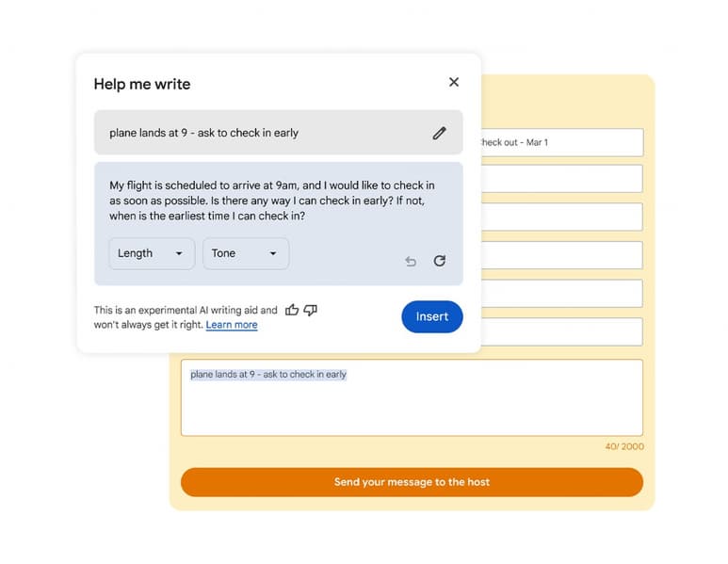Image resolution: width=728 pixels, height=564 pixels.
Task: Click the generated flight arrival text
Action: coord(273,200)
